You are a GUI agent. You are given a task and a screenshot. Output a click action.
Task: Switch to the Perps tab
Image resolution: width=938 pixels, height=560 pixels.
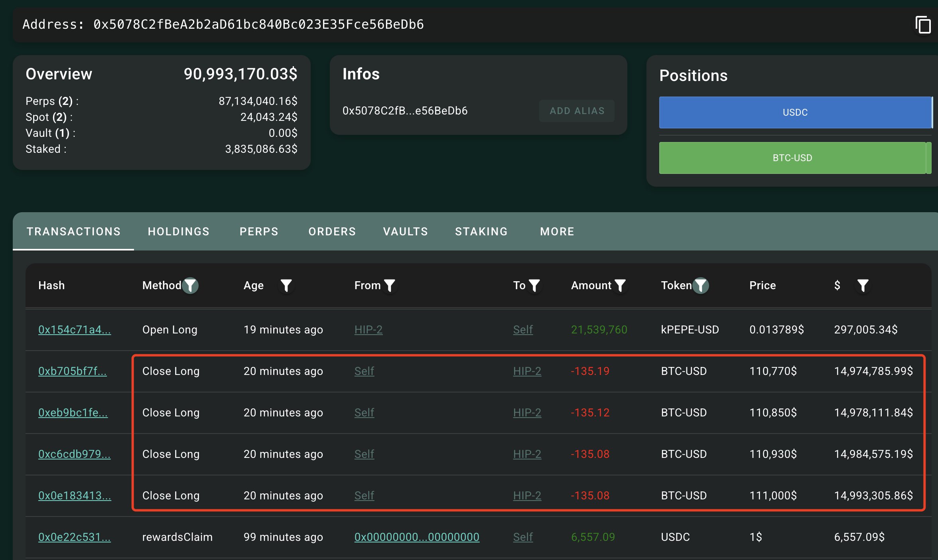click(x=259, y=232)
